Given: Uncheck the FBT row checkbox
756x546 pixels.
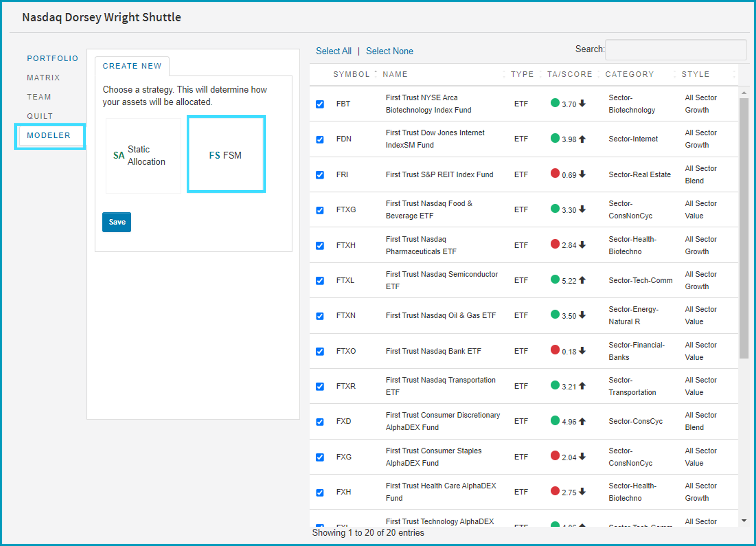Looking at the screenshot, I should (320, 104).
